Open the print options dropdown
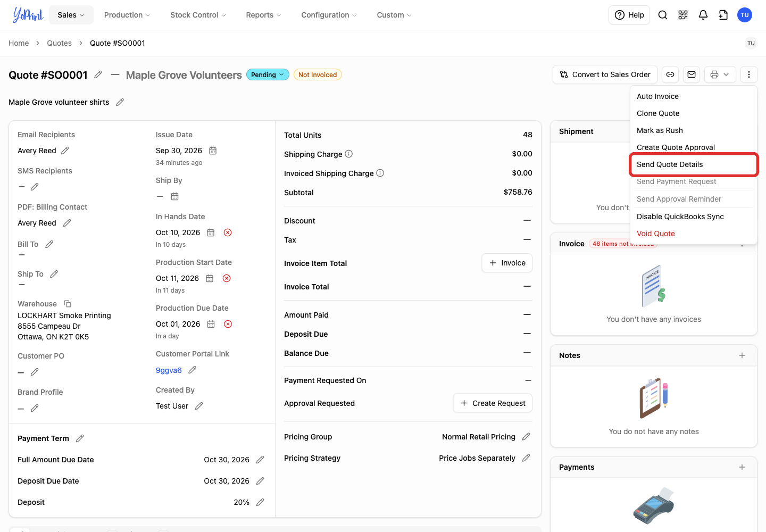Viewport: 766px width, 532px height. tap(720, 74)
